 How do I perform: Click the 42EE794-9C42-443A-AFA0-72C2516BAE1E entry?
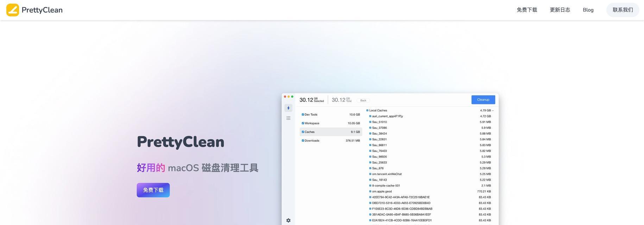(x=401, y=197)
